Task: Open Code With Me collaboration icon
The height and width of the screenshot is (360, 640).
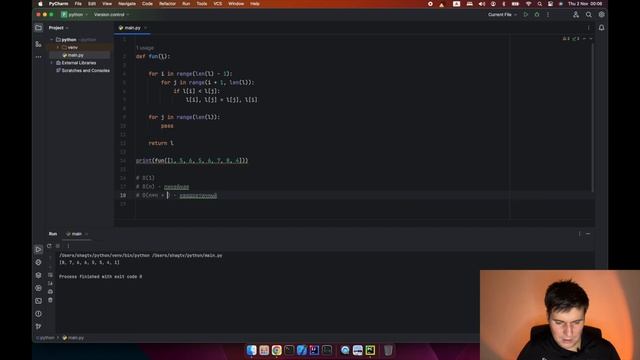Action: (576, 15)
